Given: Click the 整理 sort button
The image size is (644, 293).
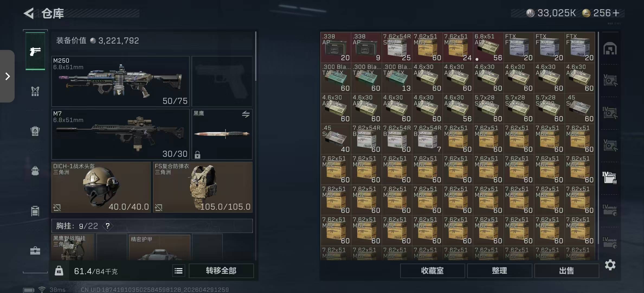Looking at the screenshot, I should tap(499, 271).
